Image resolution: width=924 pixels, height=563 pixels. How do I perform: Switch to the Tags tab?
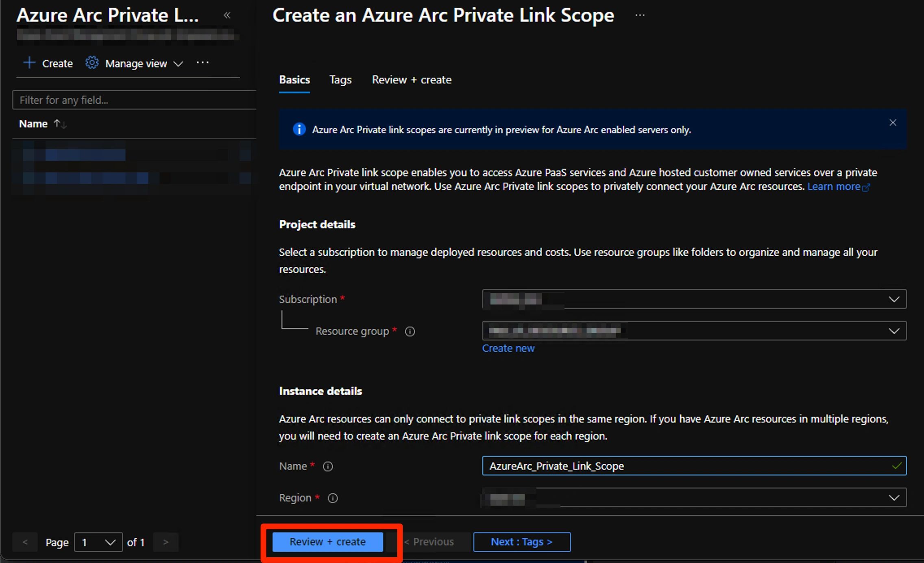(340, 80)
